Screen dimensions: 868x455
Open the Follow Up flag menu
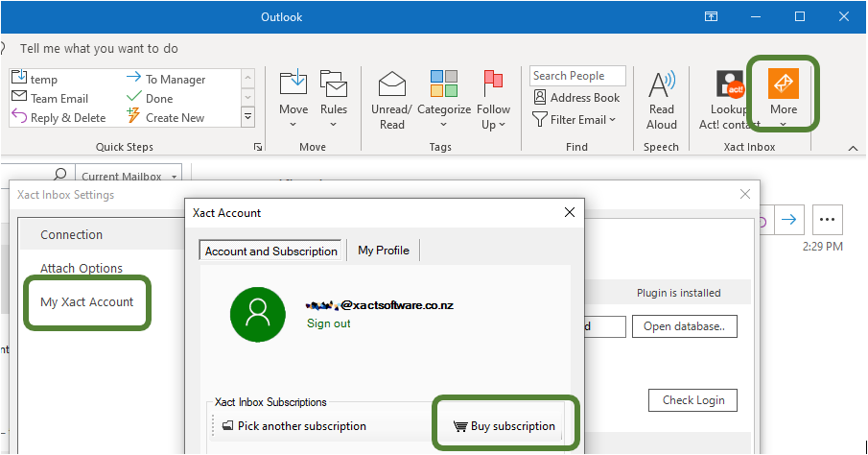click(x=493, y=100)
